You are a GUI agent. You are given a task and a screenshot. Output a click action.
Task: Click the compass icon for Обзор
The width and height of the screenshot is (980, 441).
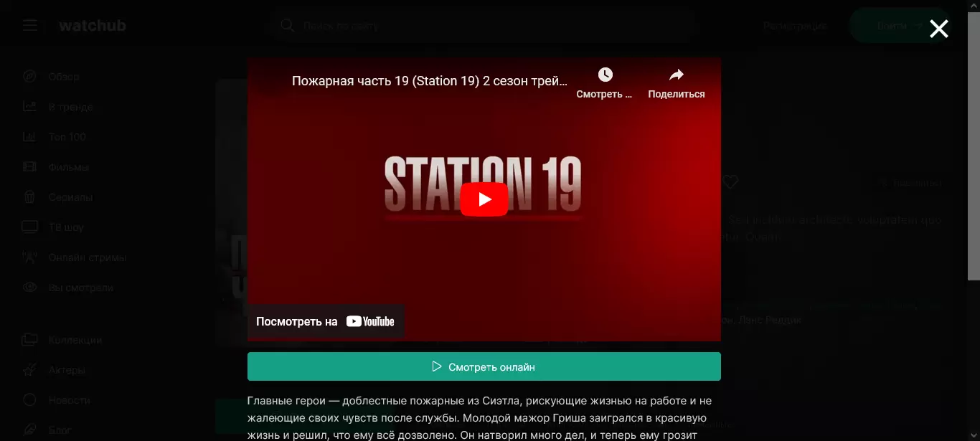point(29,77)
